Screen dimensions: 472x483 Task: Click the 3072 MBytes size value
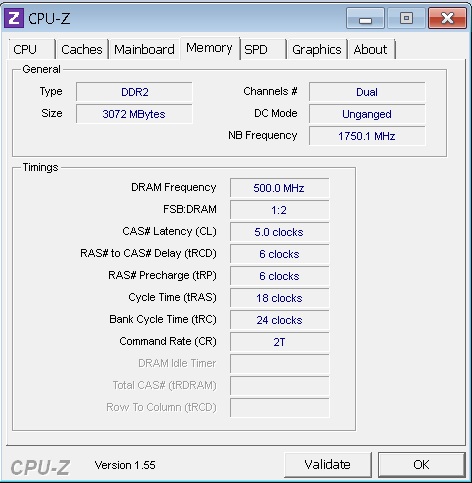click(x=134, y=114)
